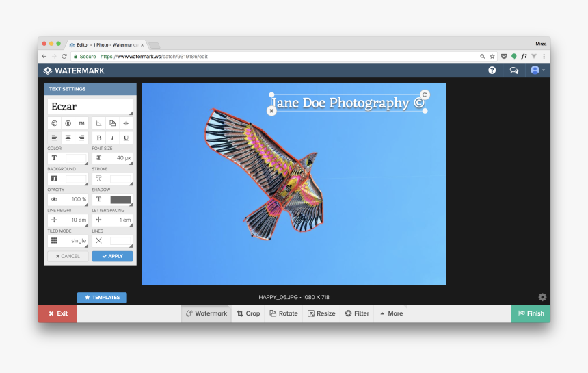Click the background T icon

tap(55, 179)
